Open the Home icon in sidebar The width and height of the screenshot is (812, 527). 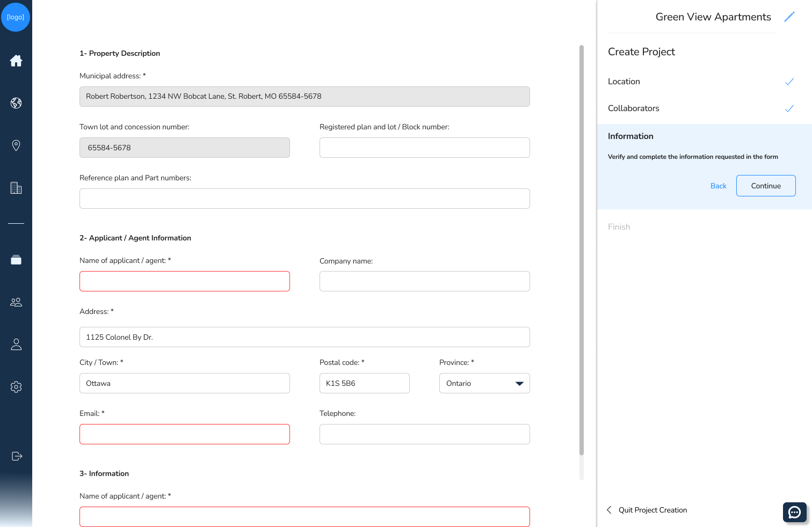click(x=16, y=61)
